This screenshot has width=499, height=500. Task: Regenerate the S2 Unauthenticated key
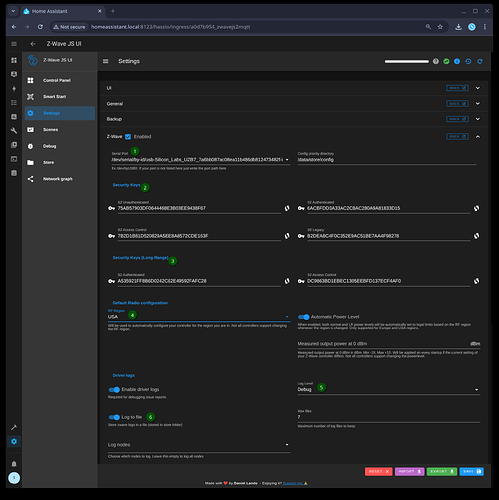click(x=287, y=208)
